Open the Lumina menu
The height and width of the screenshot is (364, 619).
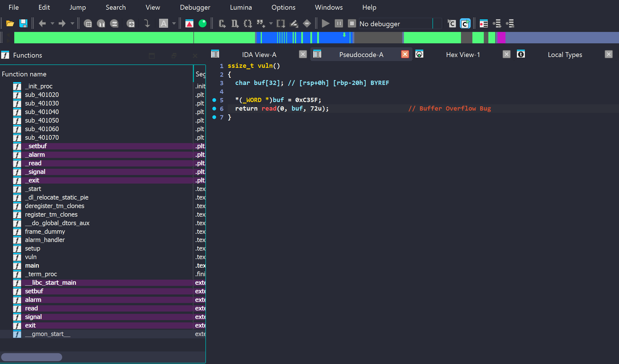click(x=241, y=7)
